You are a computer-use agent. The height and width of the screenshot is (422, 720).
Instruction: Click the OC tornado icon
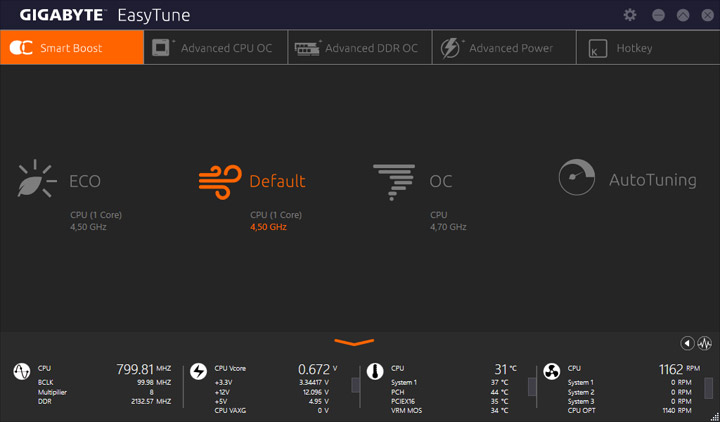(394, 182)
